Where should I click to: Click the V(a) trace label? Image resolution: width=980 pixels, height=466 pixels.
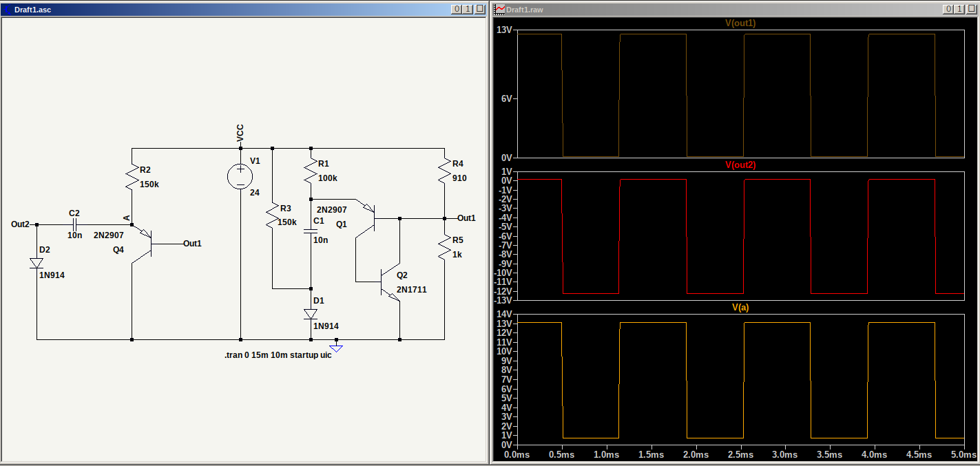(740, 308)
